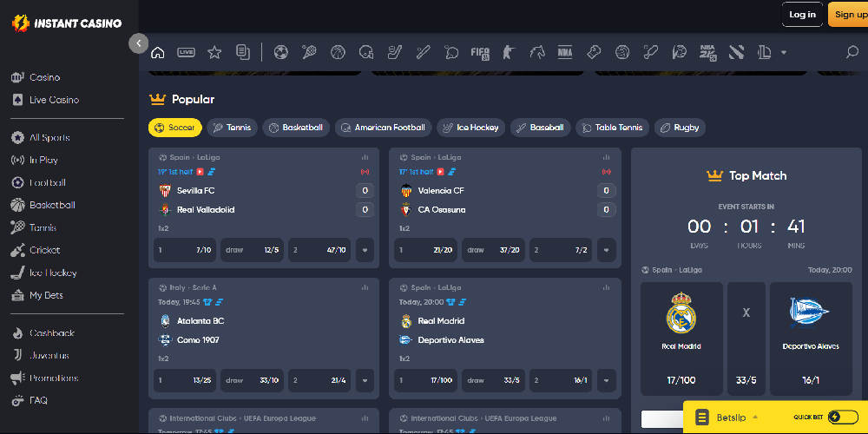This screenshot has height=434, width=868.
Task: Toggle the Quick Bet switch
Action: pyautogui.click(x=842, y=418)
